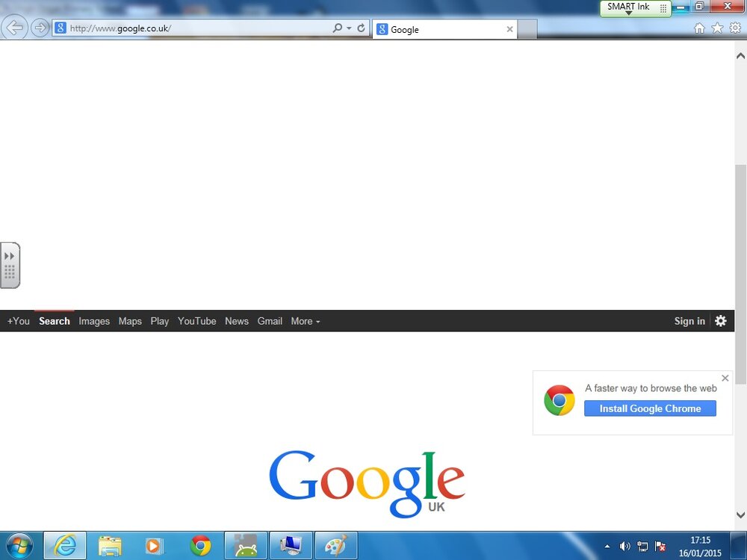
Task: Open the address bar autocomplete dropdown arrow
Action: tap(349, 28)
